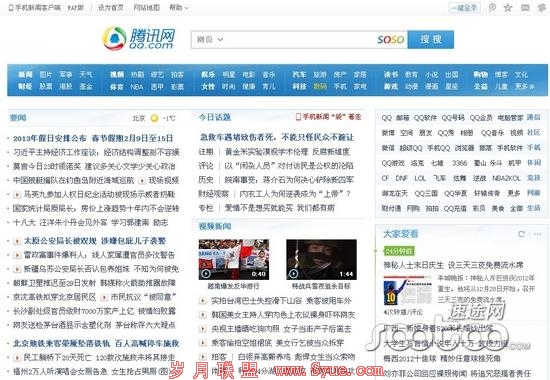Open 体育 in the navigation bar
550x380 pixels.
117,86
